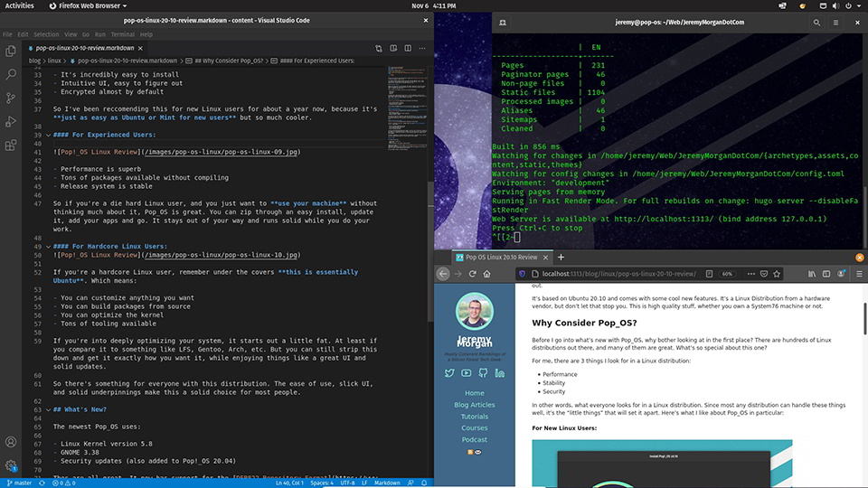
Task: Open the terminal hamburger menu
Action: point(835,23)
